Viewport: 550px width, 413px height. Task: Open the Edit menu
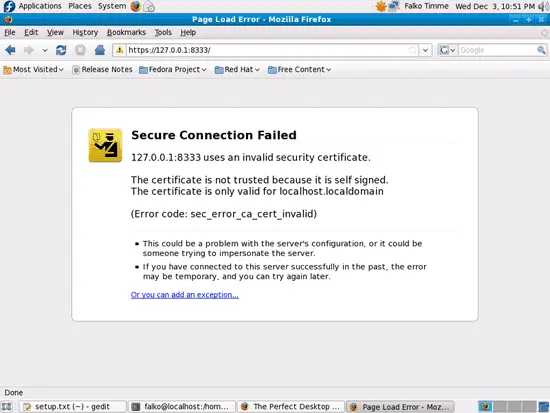[31, 32]
